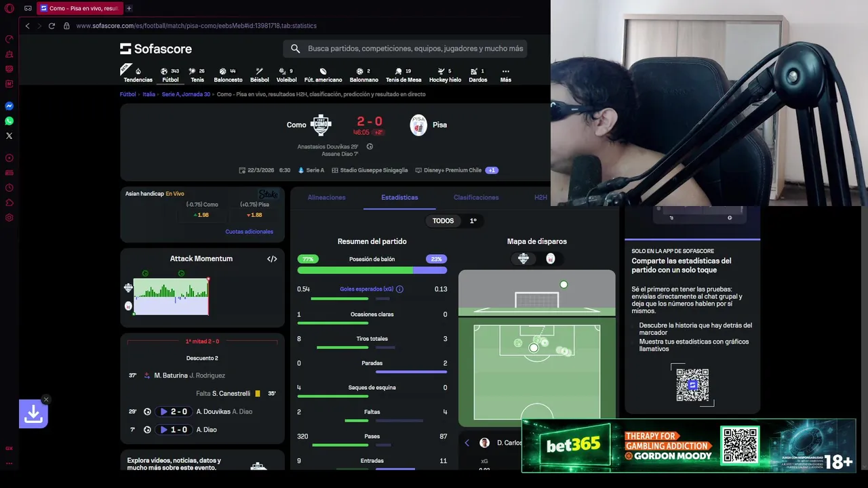
Task: Select the Hockey hielo category
Action: click(x=445, y=75)
